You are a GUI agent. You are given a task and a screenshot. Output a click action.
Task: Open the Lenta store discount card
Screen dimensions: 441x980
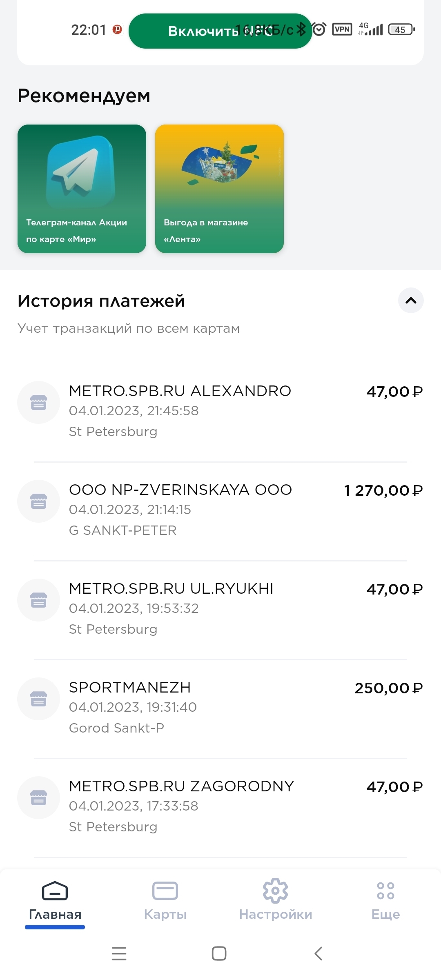pyautogui.click(x=219, y=189)
